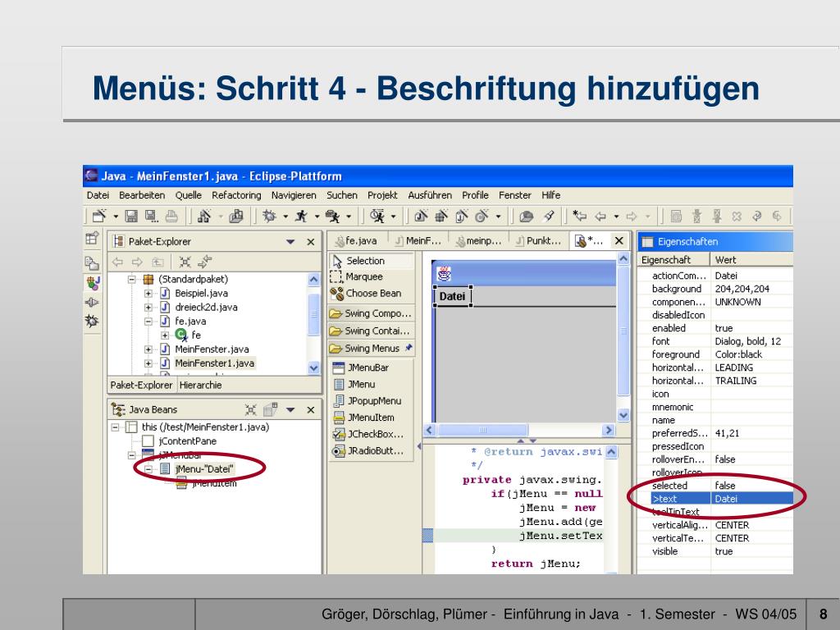The height and width of the screenshot is (630, 840).
Task: Select the >text property value Datei
Action: [753, 499]
